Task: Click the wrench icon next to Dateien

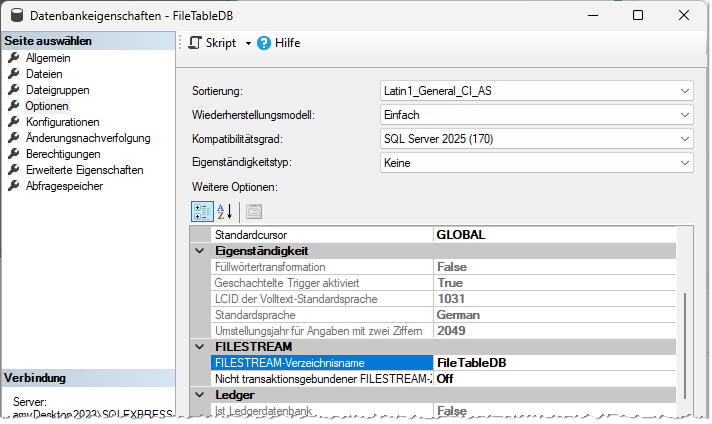Action: click(x=14, y=74)
